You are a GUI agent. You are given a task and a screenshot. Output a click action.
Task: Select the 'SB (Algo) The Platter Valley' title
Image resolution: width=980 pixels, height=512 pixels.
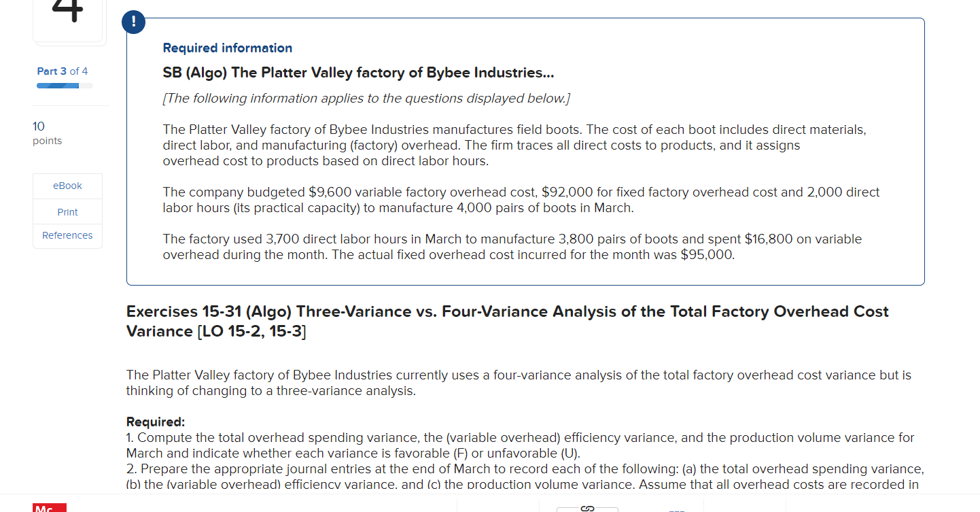pos(358,73)
